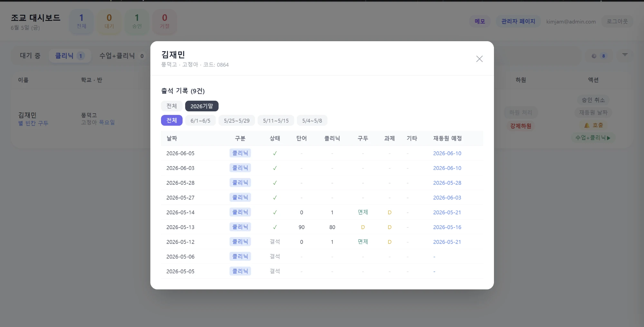644x327 pixels.
Task: Click 승인 취소 action
Action: 593,100
